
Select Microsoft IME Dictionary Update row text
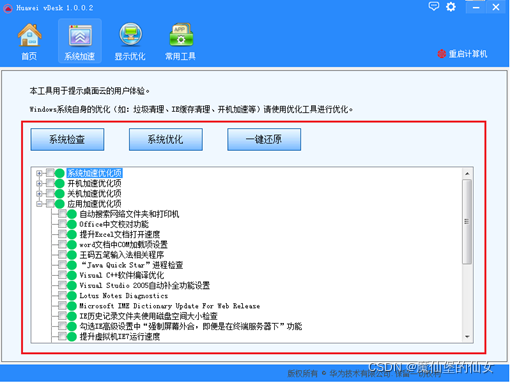[170, 306]
